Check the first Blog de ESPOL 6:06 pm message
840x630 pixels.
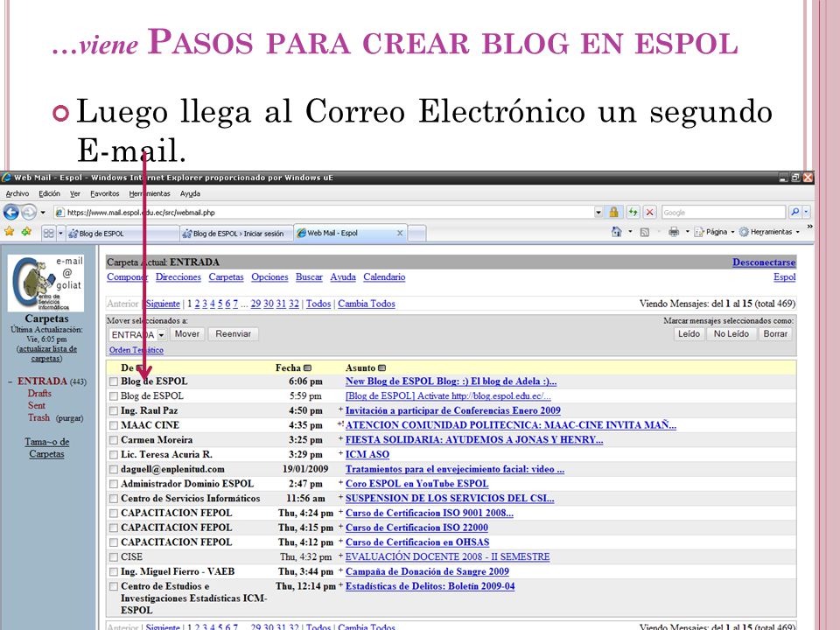[114, 381]
